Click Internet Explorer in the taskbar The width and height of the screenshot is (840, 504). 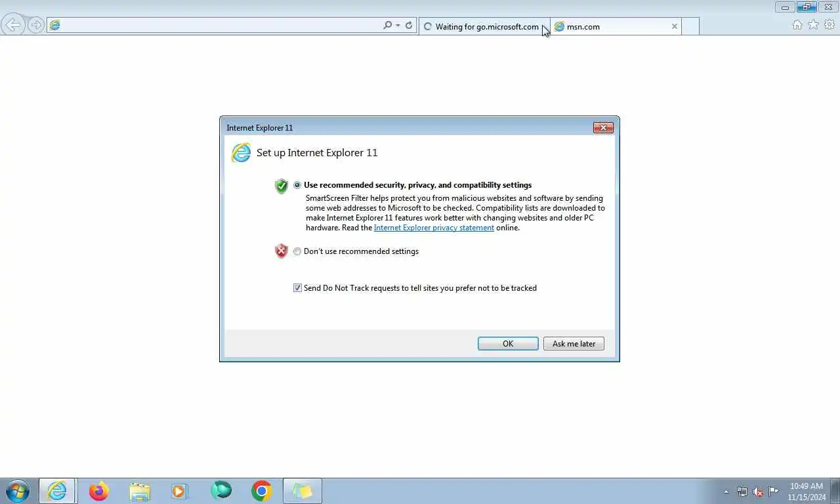(57, 491)
